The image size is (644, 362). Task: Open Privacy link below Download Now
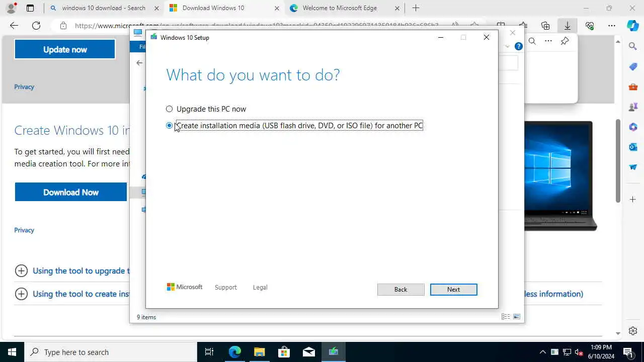click(x=24, y=230)
